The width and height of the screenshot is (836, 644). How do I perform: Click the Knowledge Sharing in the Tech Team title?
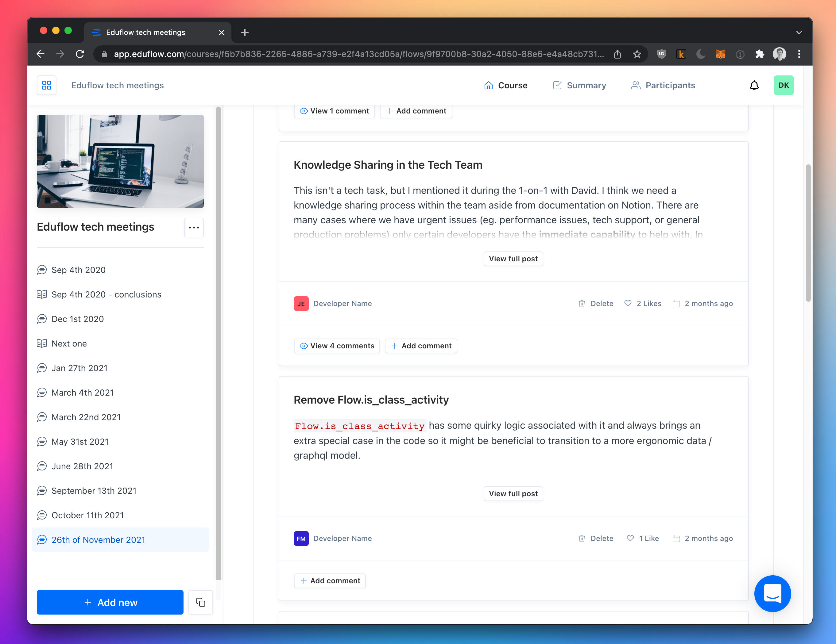[x=388, y=165]
